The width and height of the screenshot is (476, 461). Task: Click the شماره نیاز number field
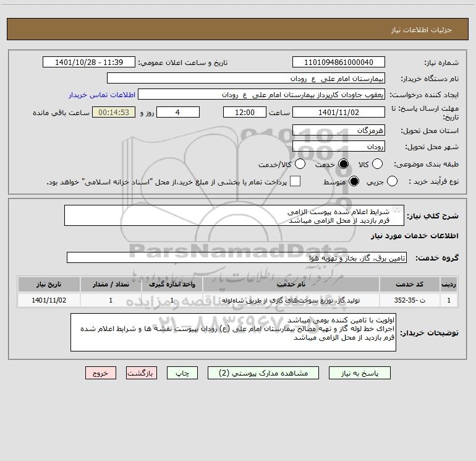coord(339,62)
